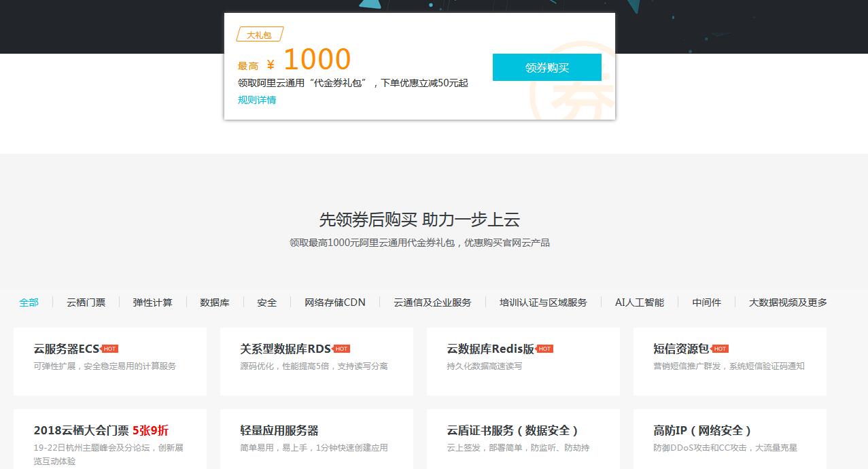Screen dimensions: 868x469
Task: Click the text 可弹性扩展，安全稳定易用的计算服务
Action: pos(105,366)
